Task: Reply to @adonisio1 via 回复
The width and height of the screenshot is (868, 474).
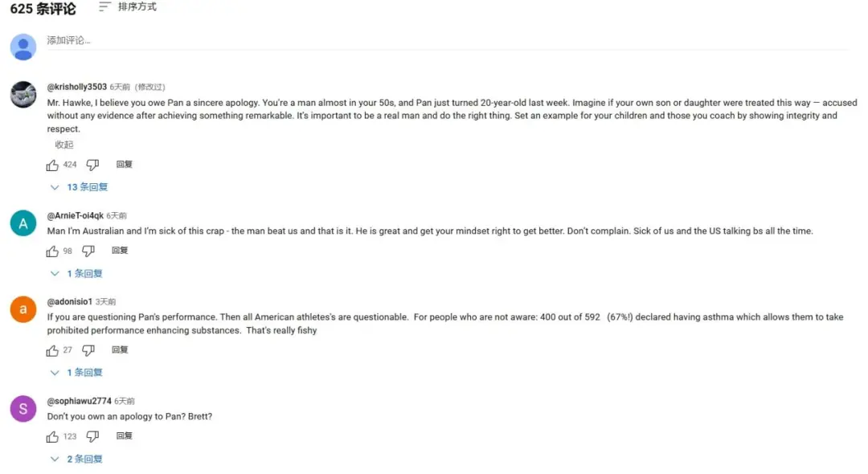Action: coord(120,350)
